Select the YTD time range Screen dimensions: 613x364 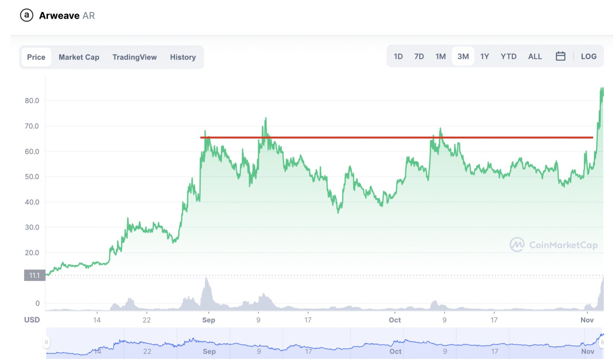508,56
